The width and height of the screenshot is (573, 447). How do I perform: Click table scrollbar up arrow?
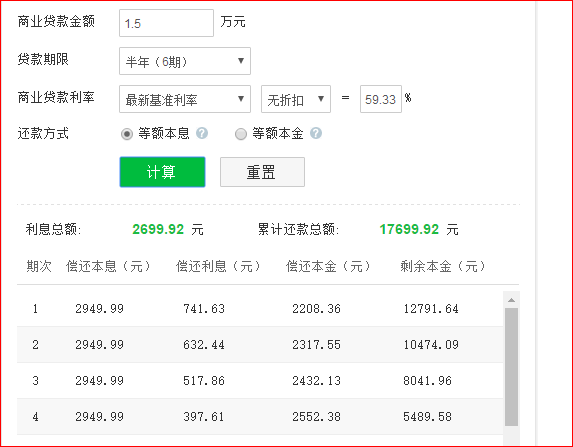click(511, 300)
